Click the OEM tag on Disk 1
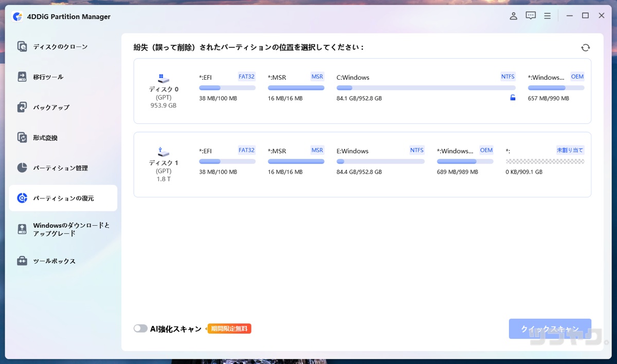The height and width of the screenshot is (364, 617). tap(486, 150)
